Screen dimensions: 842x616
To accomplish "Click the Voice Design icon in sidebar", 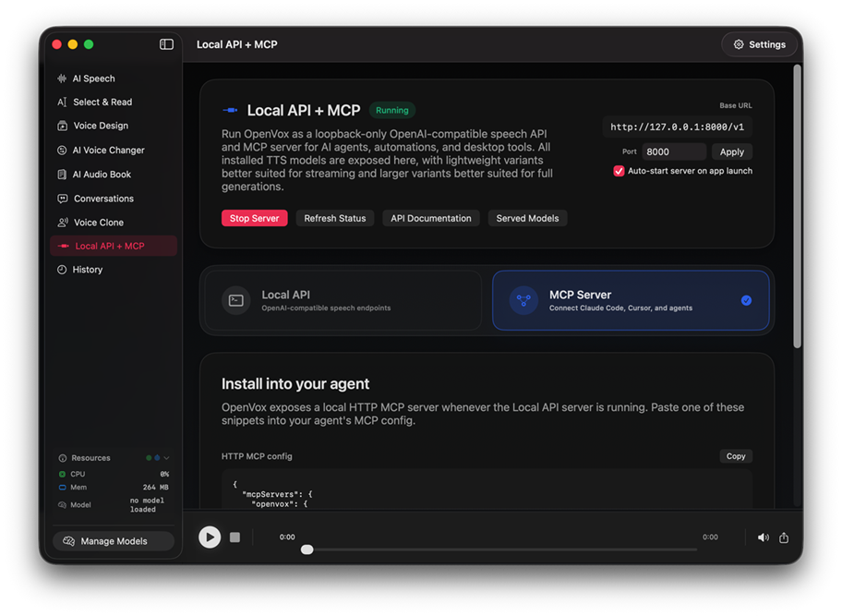I will (62, 126).
